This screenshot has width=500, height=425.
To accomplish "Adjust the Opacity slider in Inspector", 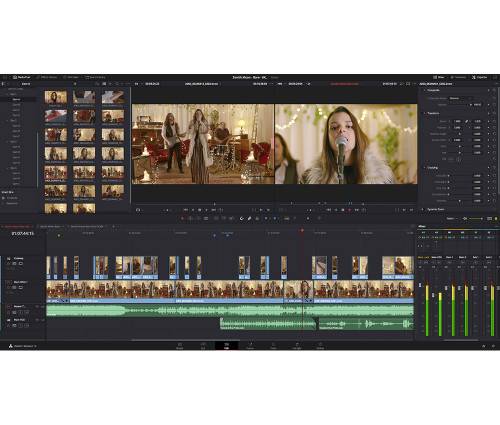I will click(x=460, y=105).
